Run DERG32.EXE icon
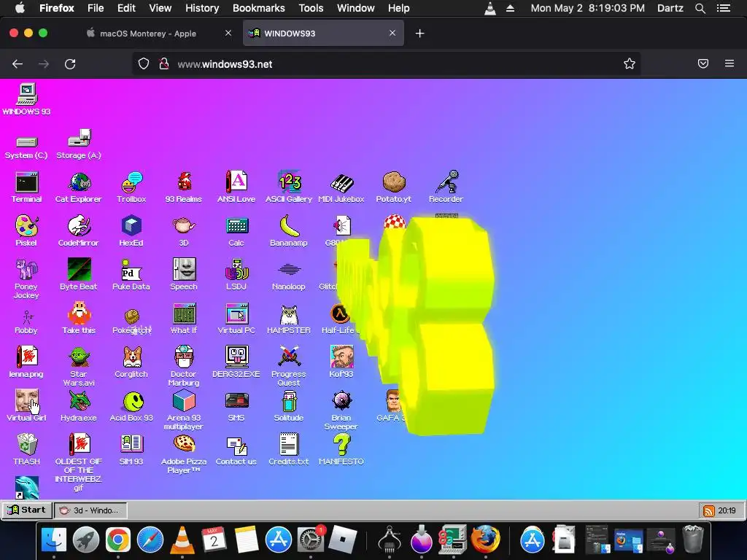This screenshot has height=560, width=747. coord(236,362)
